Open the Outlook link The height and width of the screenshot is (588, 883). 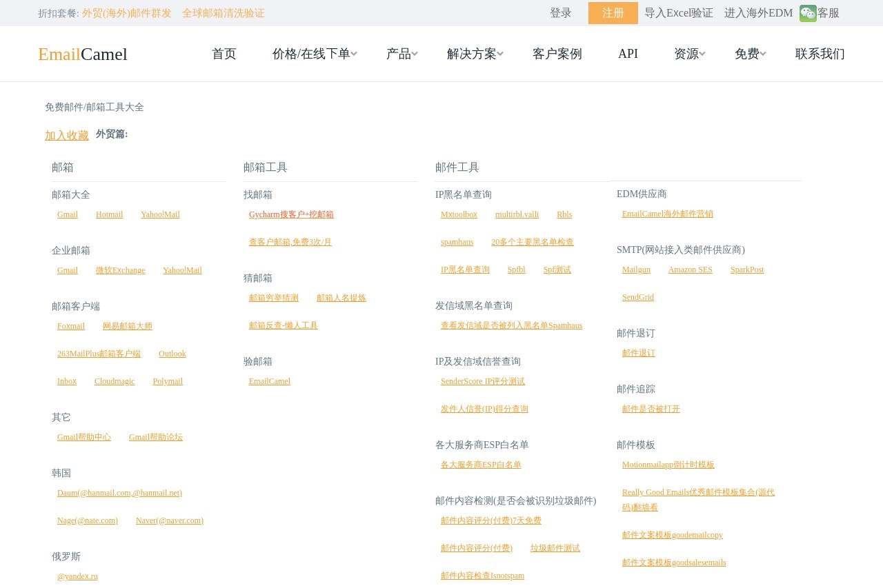coord(172,354)
